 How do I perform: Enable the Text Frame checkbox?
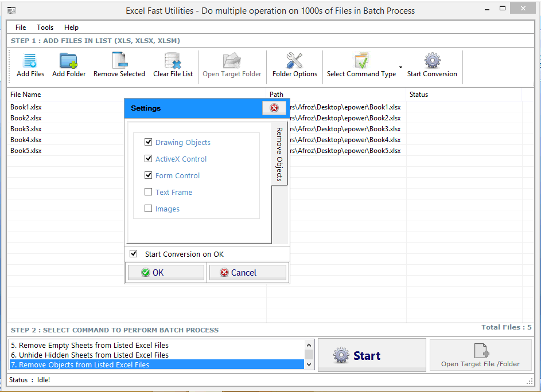coord(148,192)
